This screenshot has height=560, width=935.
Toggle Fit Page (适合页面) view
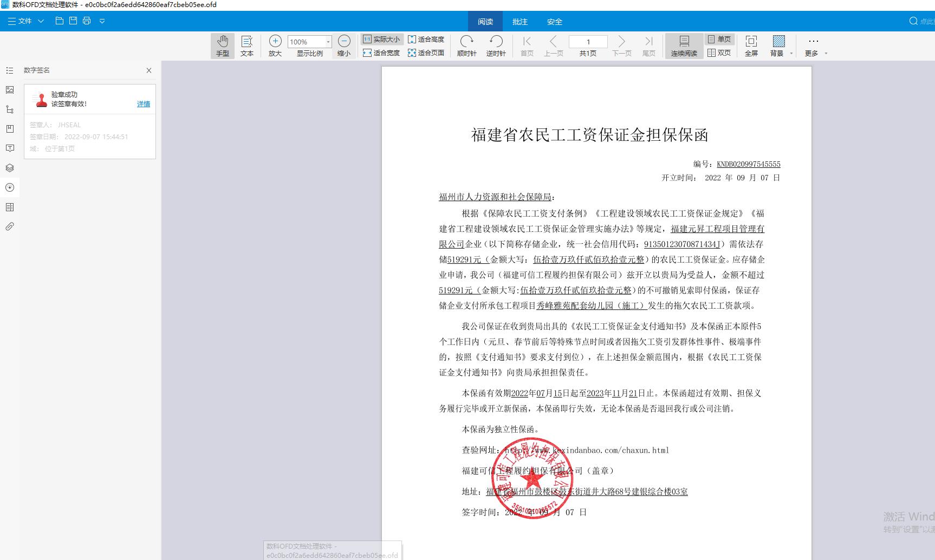click(x=426, y=53)
